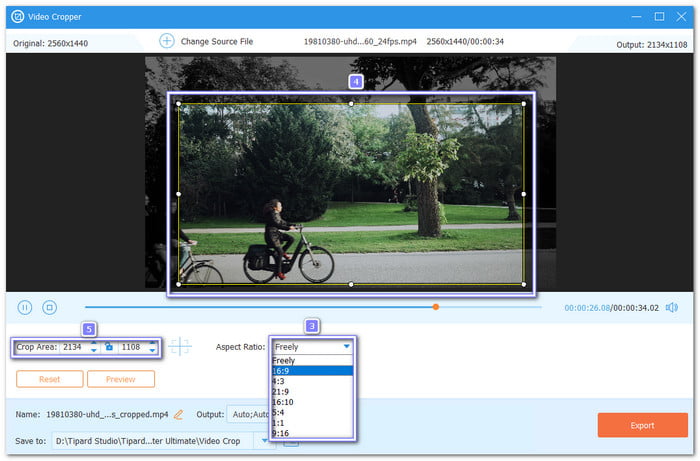
Task: Click the Video Cropper app logo icon
Action: [x=18, y=17]
